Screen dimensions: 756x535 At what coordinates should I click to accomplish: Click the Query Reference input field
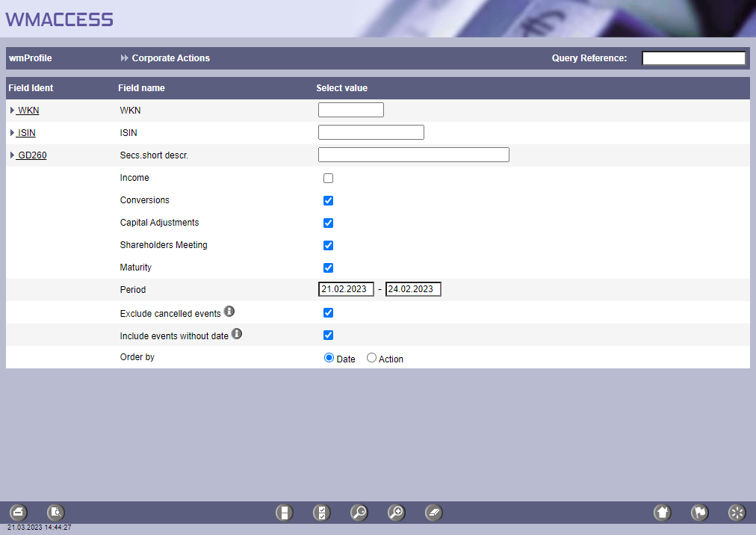(x=693, y=58)
